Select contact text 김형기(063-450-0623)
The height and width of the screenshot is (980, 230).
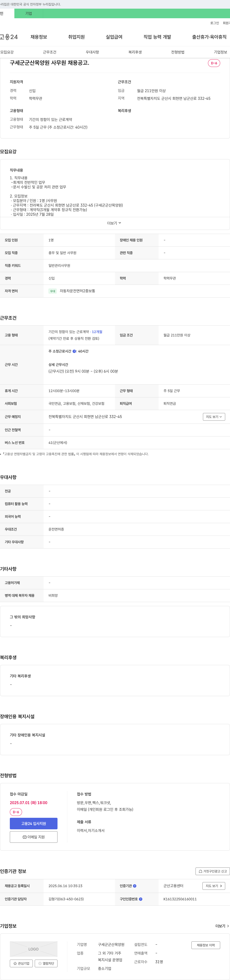[x=66, y=899]
